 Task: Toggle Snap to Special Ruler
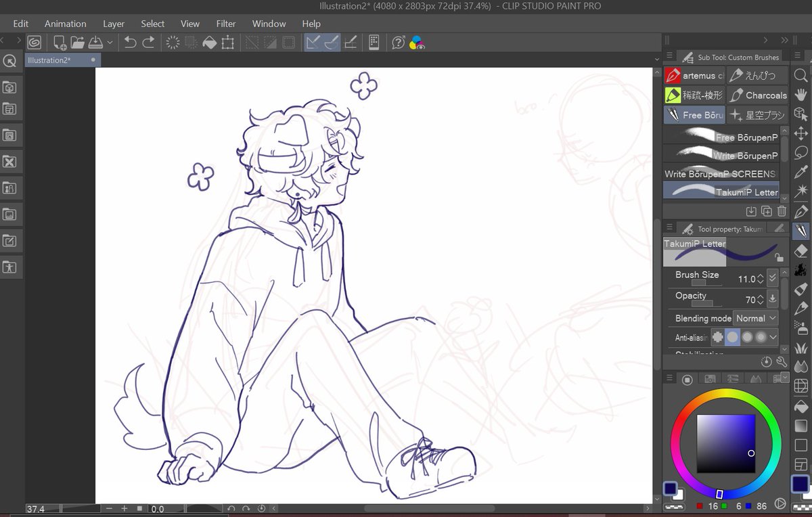pos(331,43)
